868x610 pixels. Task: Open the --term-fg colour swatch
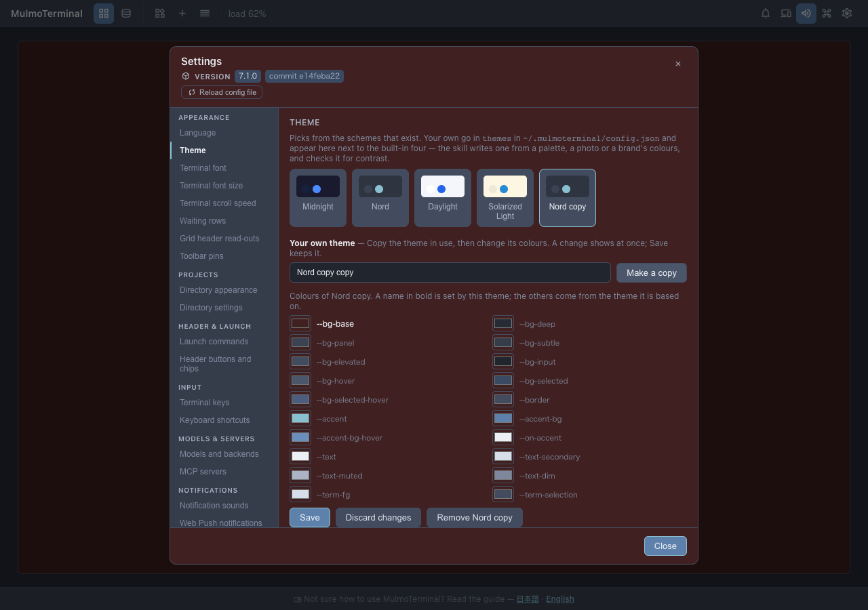(300, 495)
